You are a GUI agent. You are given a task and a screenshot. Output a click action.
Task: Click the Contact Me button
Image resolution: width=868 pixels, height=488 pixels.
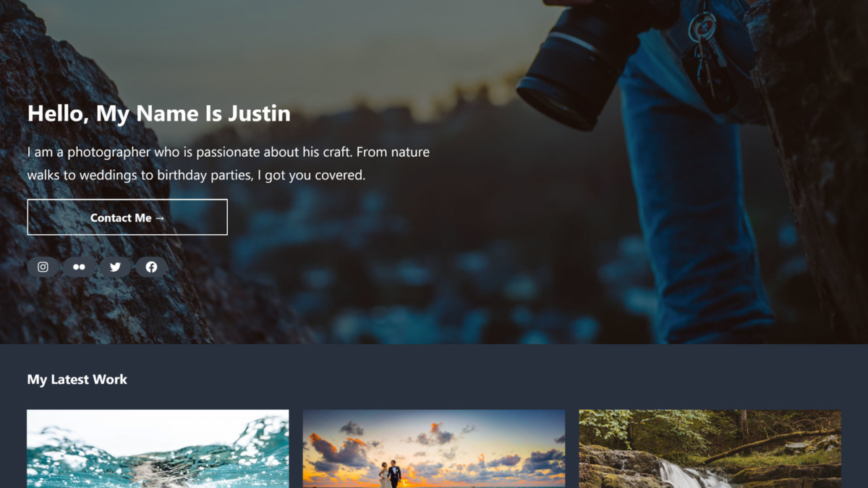pyautogui.click(x=127, y=217)
